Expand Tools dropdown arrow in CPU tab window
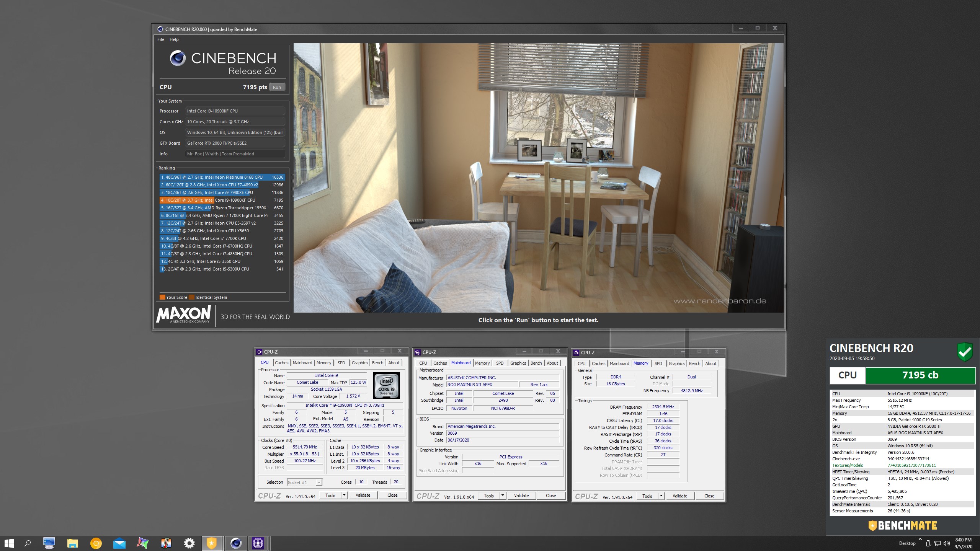 click(344, 495)
